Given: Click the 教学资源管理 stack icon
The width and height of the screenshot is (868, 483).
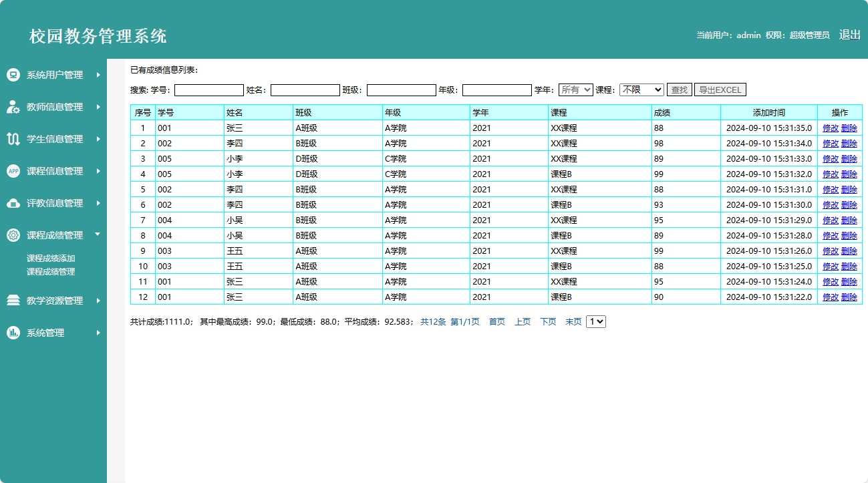Looking at the screenshot, I should pos(13,301).
